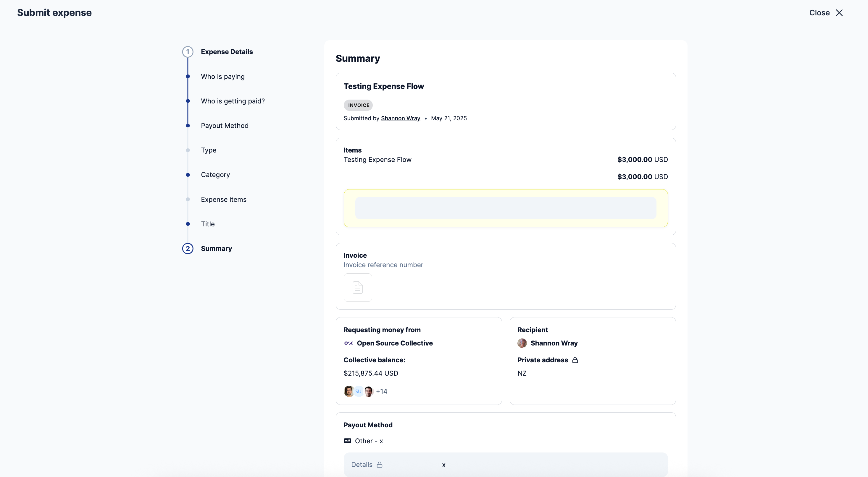Click the invoice document file icon
Screen dimensions: 868x477
tap(357, 288)
